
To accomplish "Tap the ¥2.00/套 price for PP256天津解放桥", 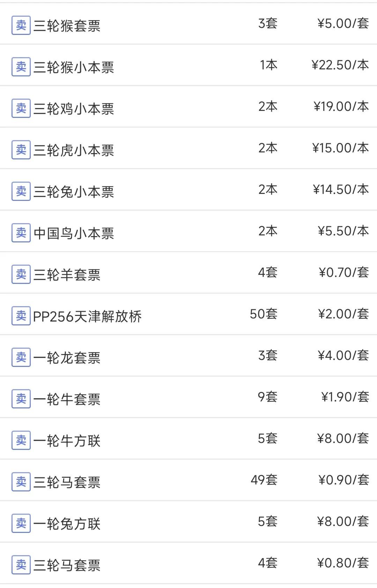I will click(343, 314).
